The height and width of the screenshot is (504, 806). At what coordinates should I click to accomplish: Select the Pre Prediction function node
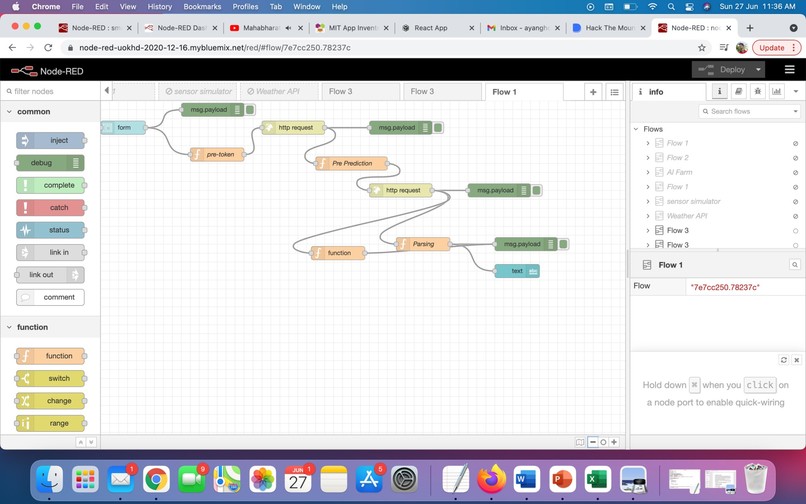coord(352,164)
